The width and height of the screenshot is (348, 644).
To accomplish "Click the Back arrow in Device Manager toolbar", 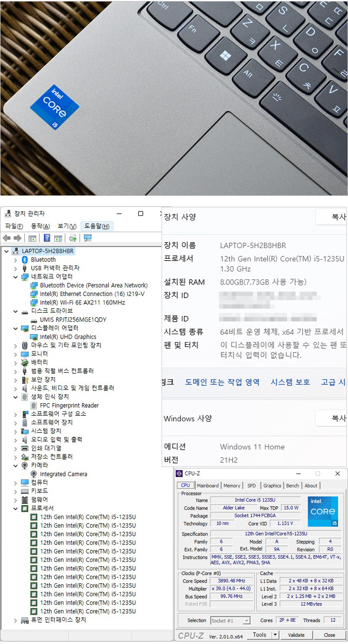I will [7, 238].
